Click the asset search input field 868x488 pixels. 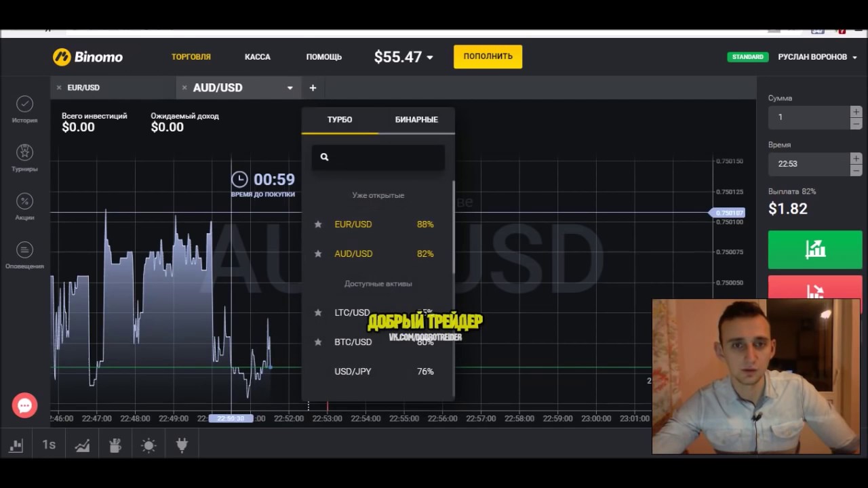tap(378, 157)
